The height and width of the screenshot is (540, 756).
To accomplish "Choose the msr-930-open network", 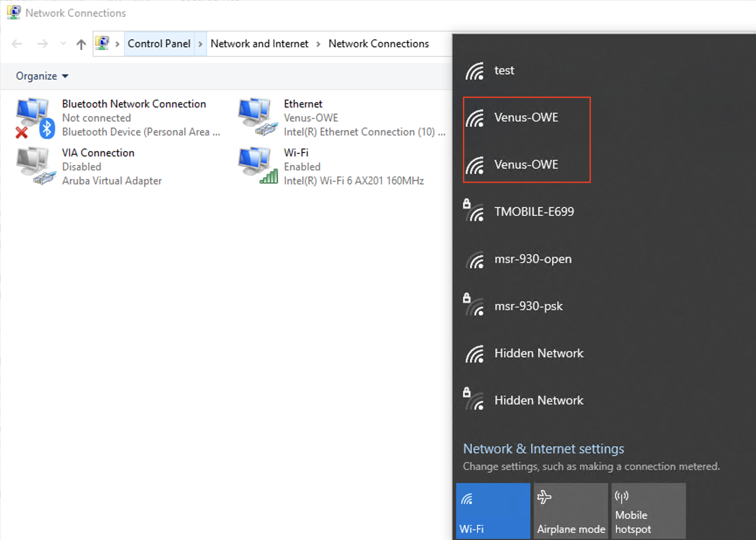I will point(533,259).
